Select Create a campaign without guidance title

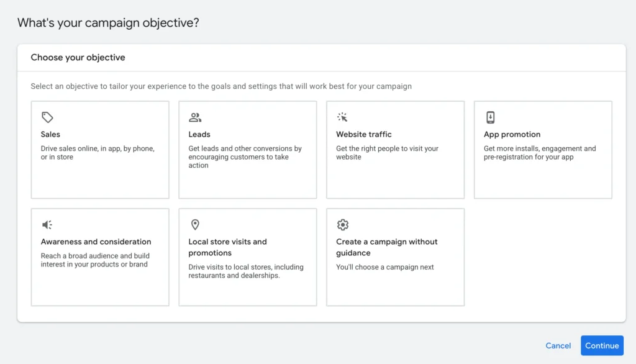[x=386, y=247]
